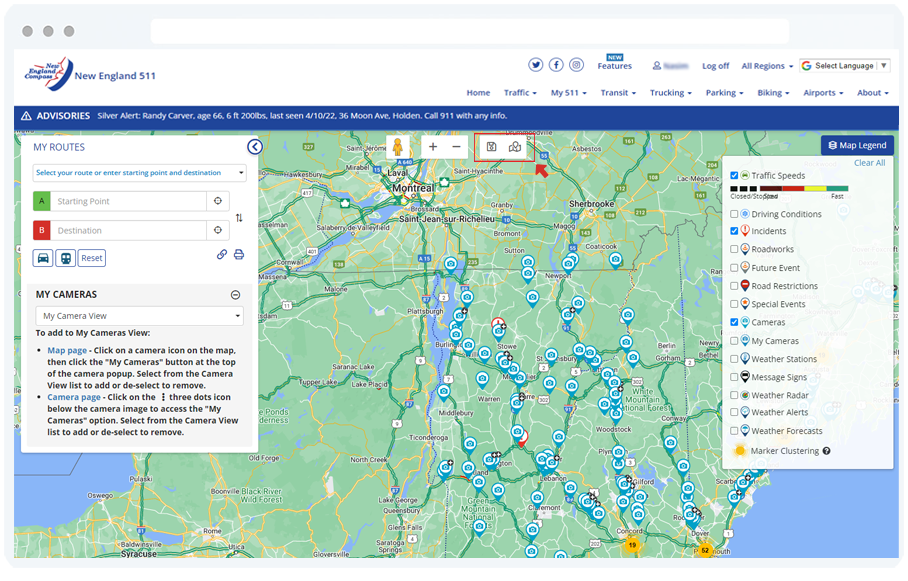Click the Starting Point input field
Viewport: 908px width, 581px height.
click(x=129, y=201)
